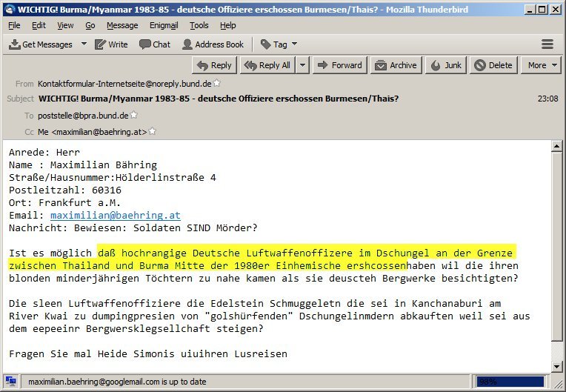The height and width of the screenshot is (392, 566).
Task: Open the Message menu
Action: click(x=121, y=25)
